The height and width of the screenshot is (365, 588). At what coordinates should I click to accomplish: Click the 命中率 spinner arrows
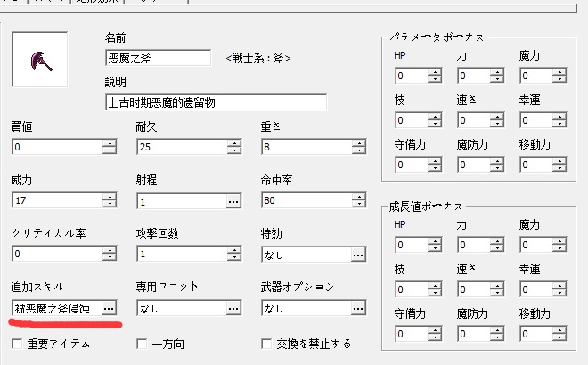click(357, 201)
